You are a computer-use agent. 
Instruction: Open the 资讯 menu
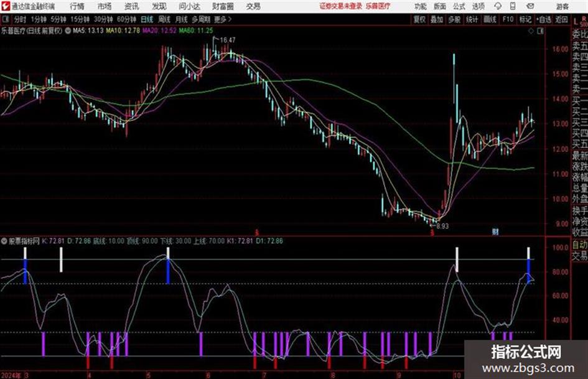coord(132,6)
